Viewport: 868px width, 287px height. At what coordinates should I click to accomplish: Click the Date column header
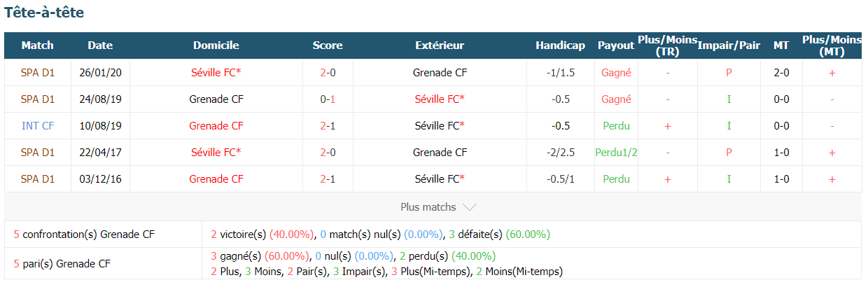tap(100, 45)
